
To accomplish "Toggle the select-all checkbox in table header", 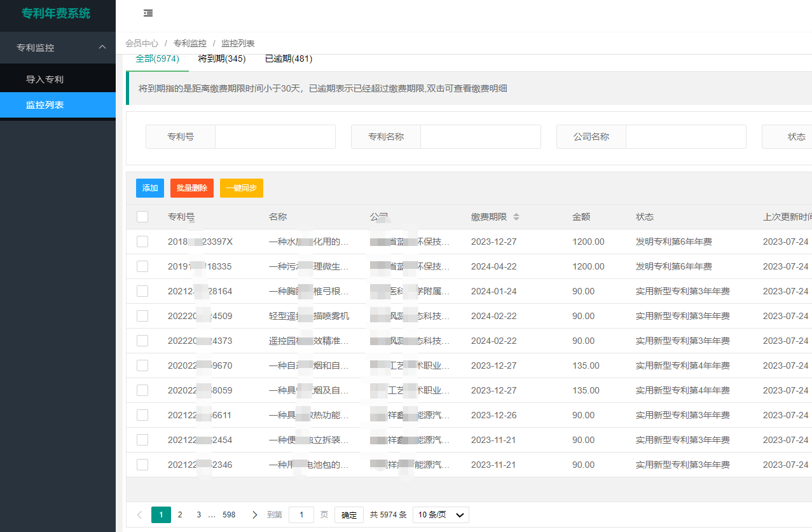I will click(142, 216).
